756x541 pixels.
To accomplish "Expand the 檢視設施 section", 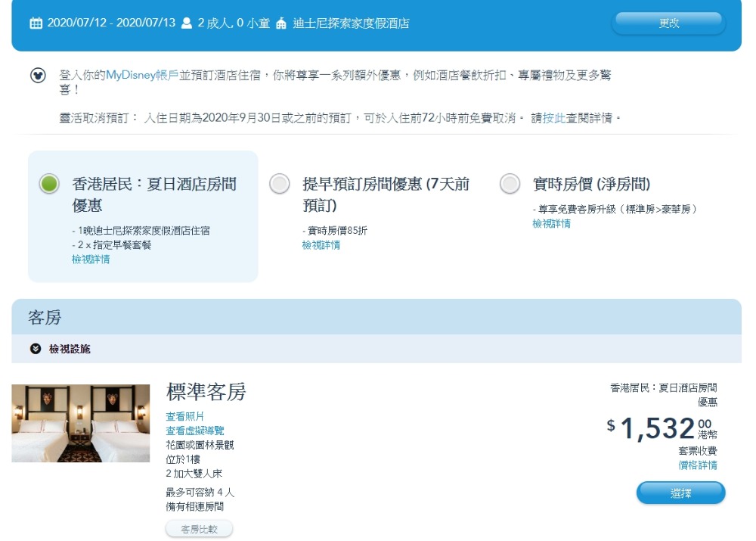I will coord(70,349).
